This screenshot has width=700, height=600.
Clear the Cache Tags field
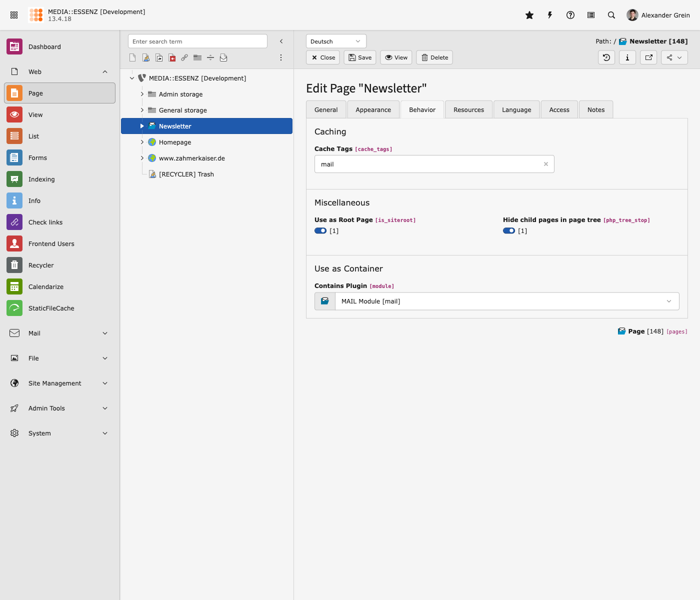click(x=546, y=164)
